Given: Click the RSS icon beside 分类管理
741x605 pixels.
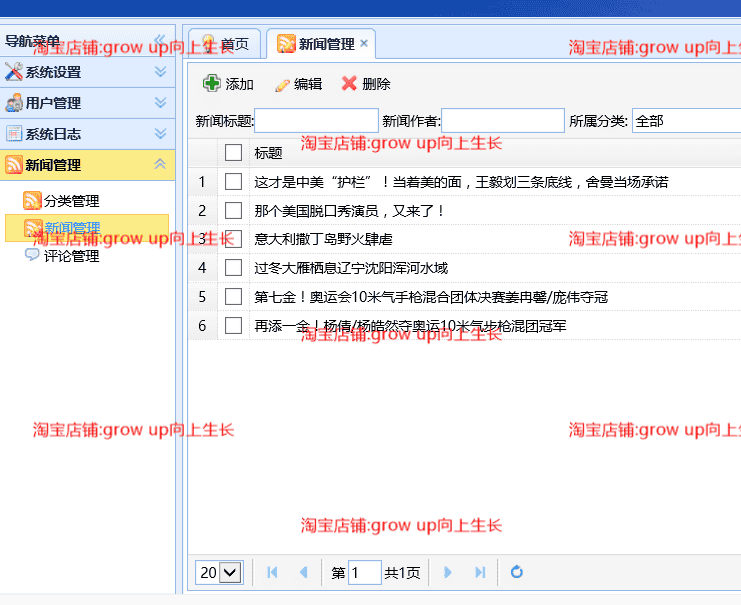Looking at the screenshot, I should coord(32,200).
